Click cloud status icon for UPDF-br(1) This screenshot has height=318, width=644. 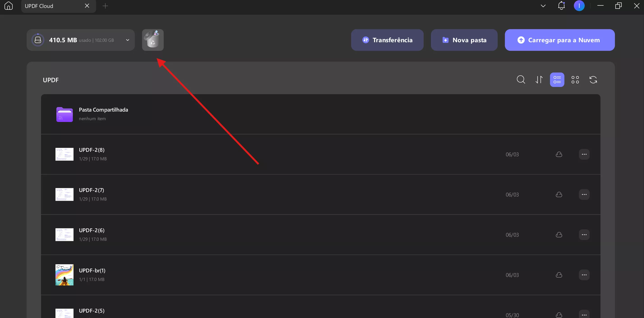click(x=559, y=275)
